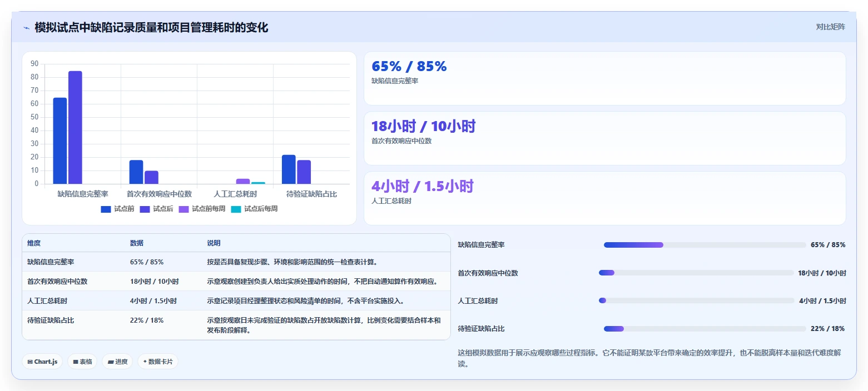
Task: Click the 待验证缺陷占比 x-axis label on chart
Action: (311, 194)
